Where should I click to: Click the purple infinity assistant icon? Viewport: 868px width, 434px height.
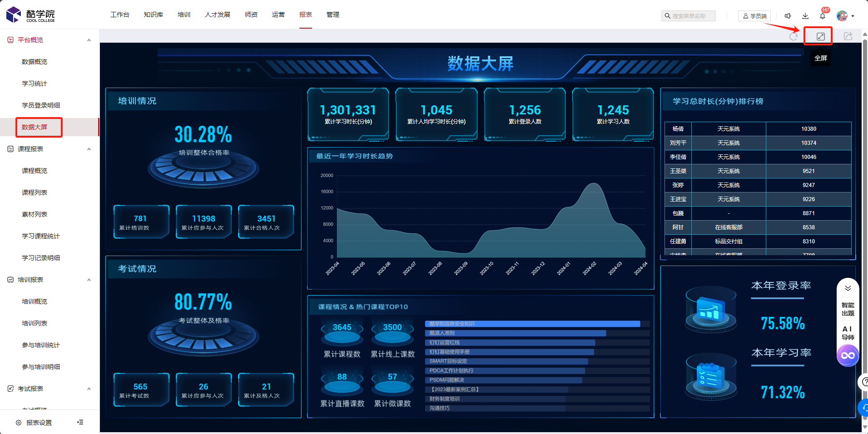point(848,355)
